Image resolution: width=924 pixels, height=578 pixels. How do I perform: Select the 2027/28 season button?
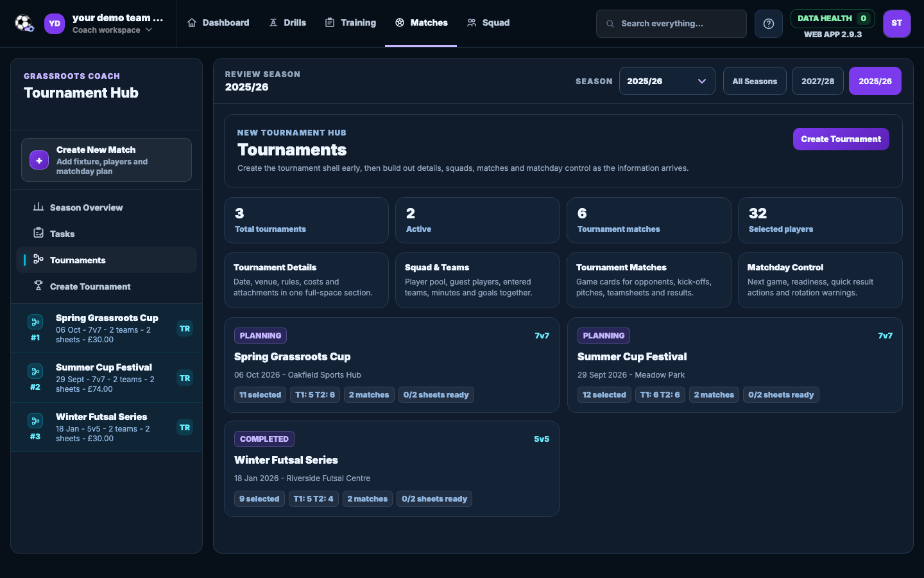coord(817,81)
